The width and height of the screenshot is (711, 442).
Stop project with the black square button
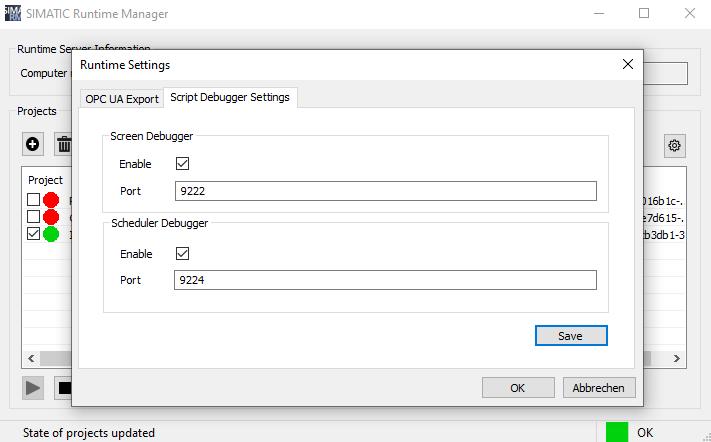coord(63,388)
